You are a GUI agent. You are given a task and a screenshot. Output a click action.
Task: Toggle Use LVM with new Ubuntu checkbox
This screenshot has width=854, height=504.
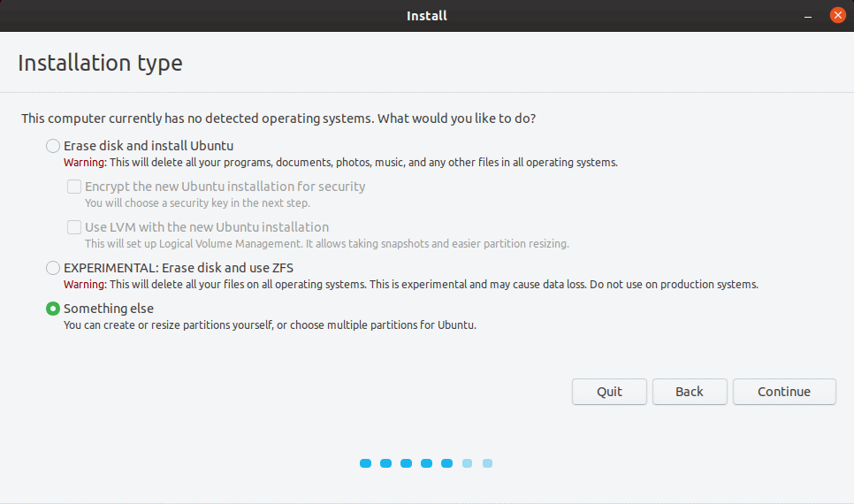tap(74, 226)
